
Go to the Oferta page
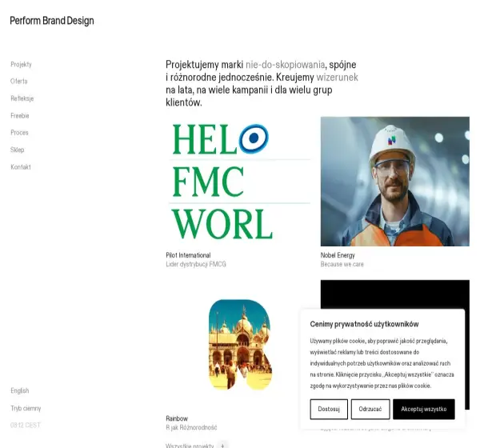click(x=19, y=81)
